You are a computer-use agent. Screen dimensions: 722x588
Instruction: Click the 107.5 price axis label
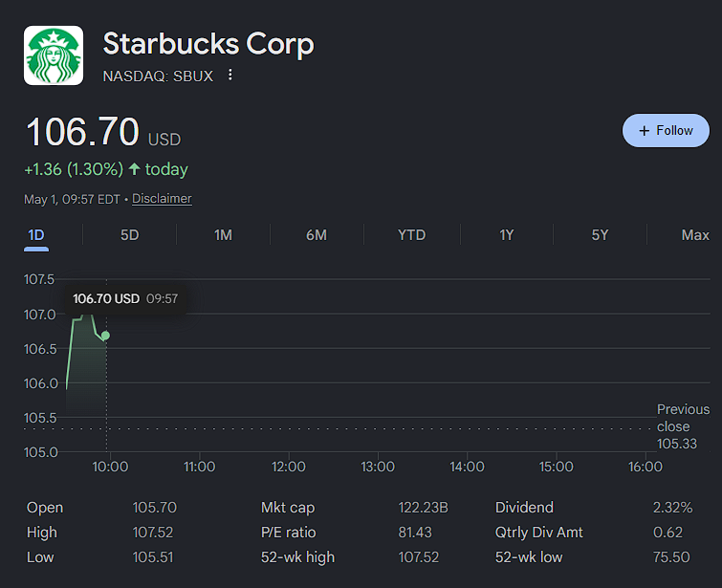point(39,279)
